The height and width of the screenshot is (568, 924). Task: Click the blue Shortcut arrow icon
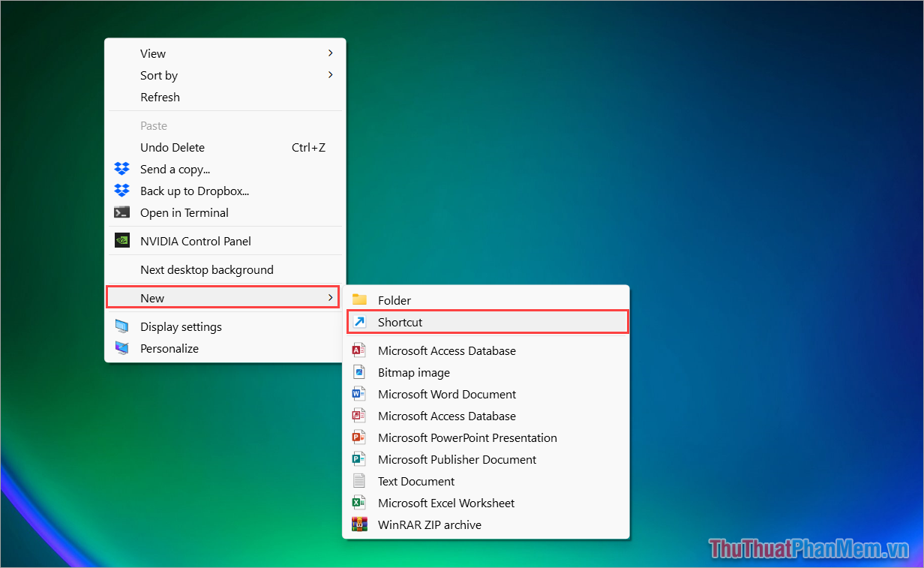click(358, 321)
